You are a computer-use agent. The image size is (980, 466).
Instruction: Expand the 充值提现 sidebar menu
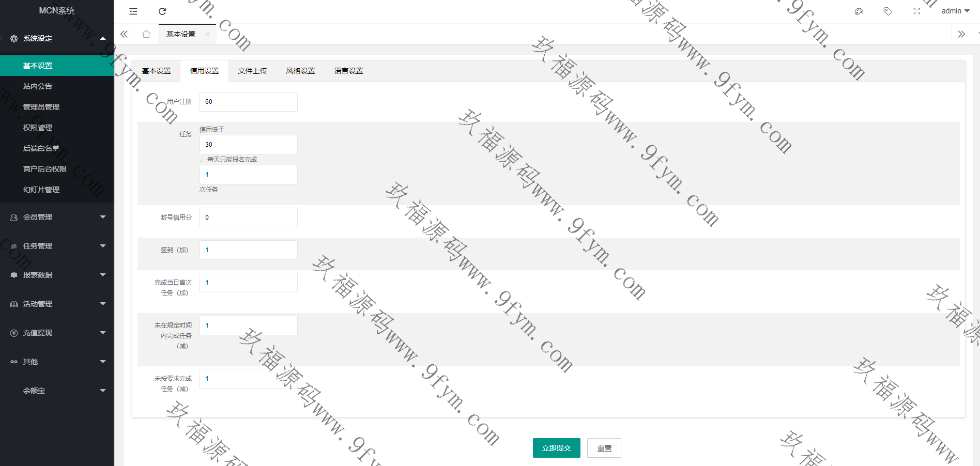(x=57, y=333)
